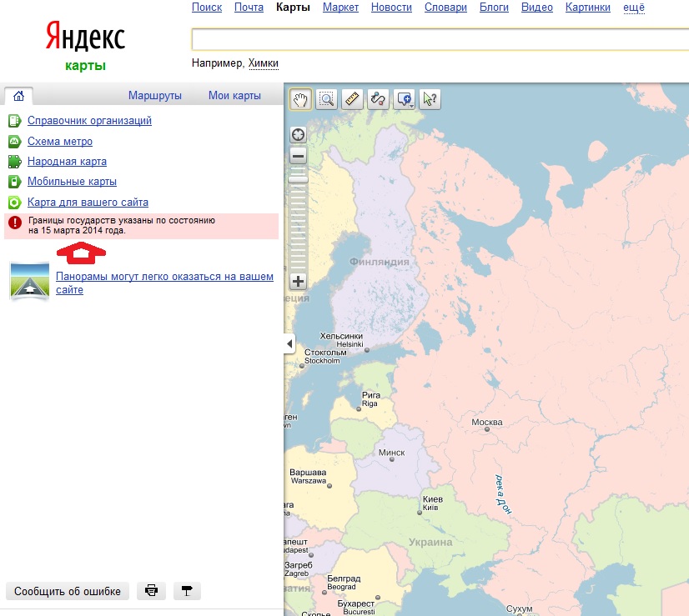
Task: Zoom out with the minus button
Action: 299,156
